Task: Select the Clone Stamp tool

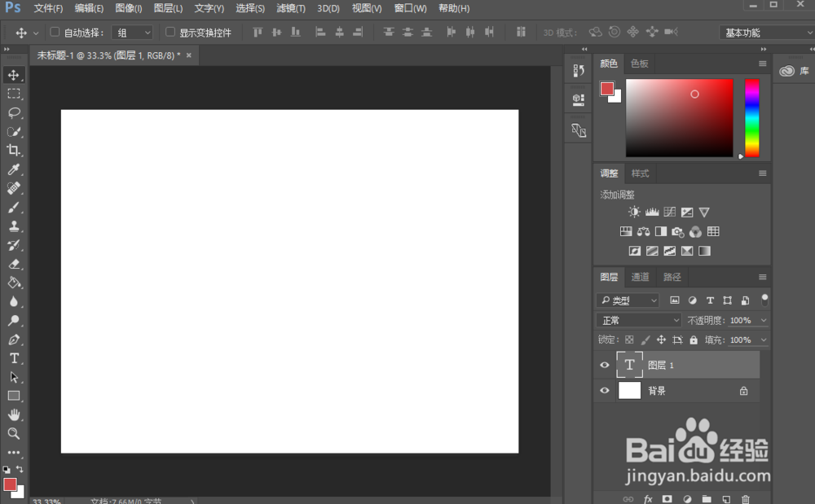Action: point(14,226)
